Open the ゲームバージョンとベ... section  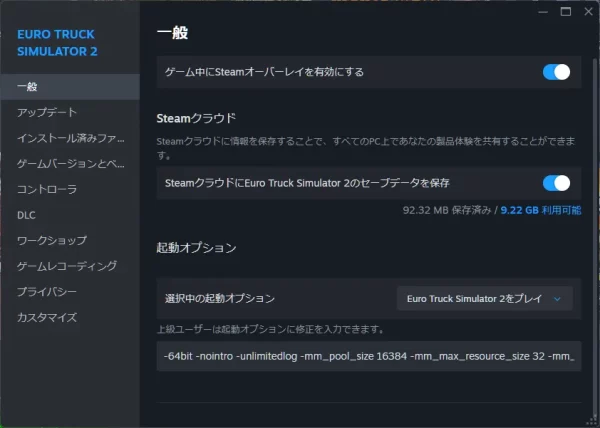[x=70, y=164]
